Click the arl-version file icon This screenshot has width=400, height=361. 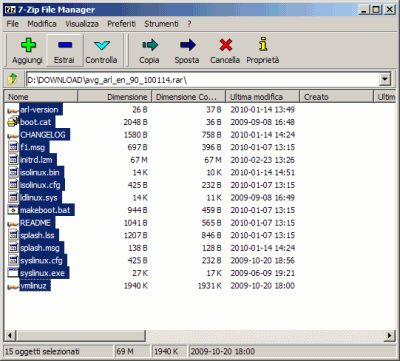13,110
